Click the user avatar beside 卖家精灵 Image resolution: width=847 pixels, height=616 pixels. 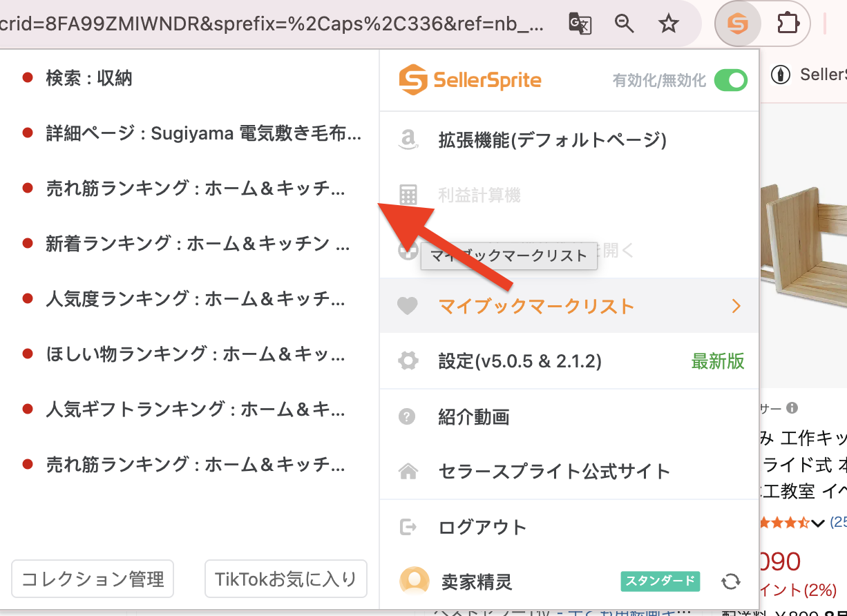click(414, 581)
